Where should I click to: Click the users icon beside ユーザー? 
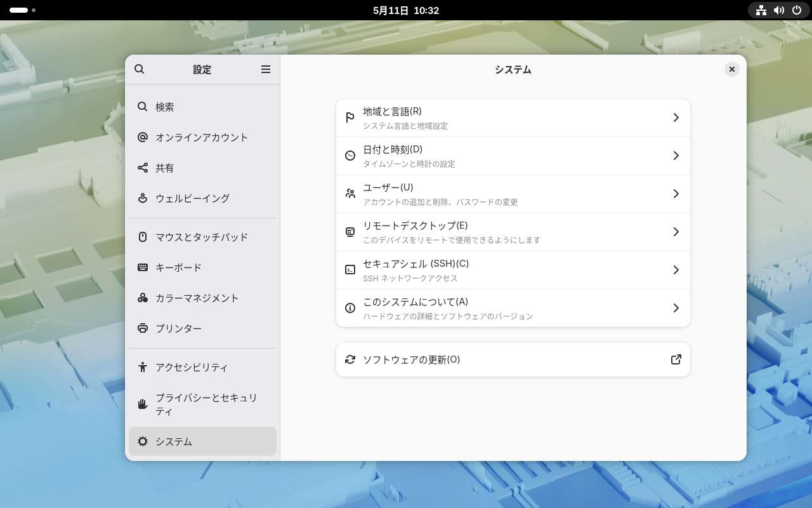tap(350, 194)
